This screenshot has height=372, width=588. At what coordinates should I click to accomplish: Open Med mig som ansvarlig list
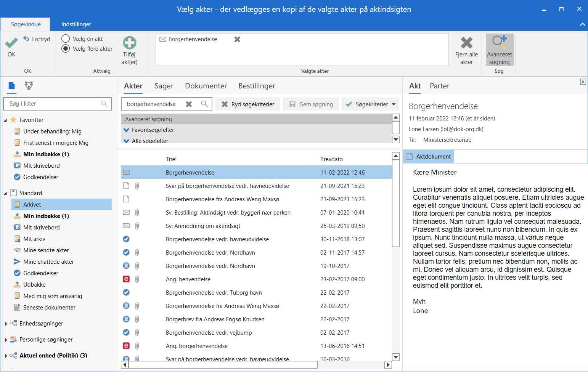point(52,296)
